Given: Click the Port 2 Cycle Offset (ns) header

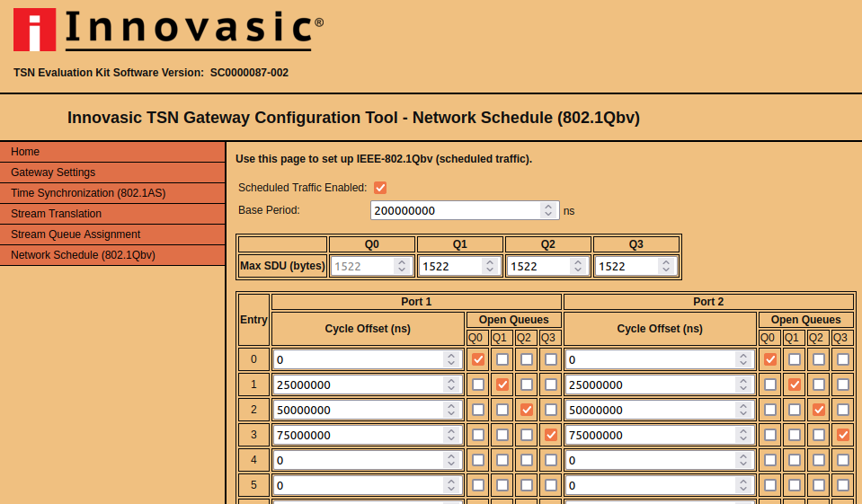Looking at the screenshot, I should point(660,329).
